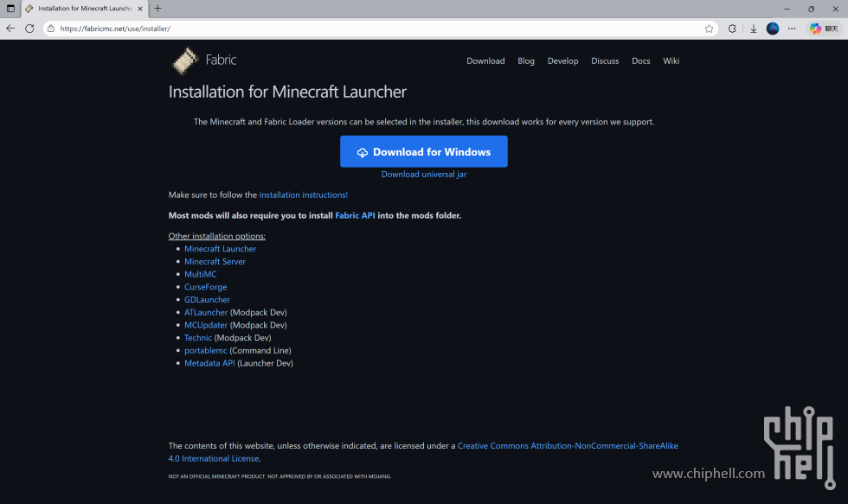Click the Fabric logo icon
This screenshot has width=848, height=504.
point(185,61)
